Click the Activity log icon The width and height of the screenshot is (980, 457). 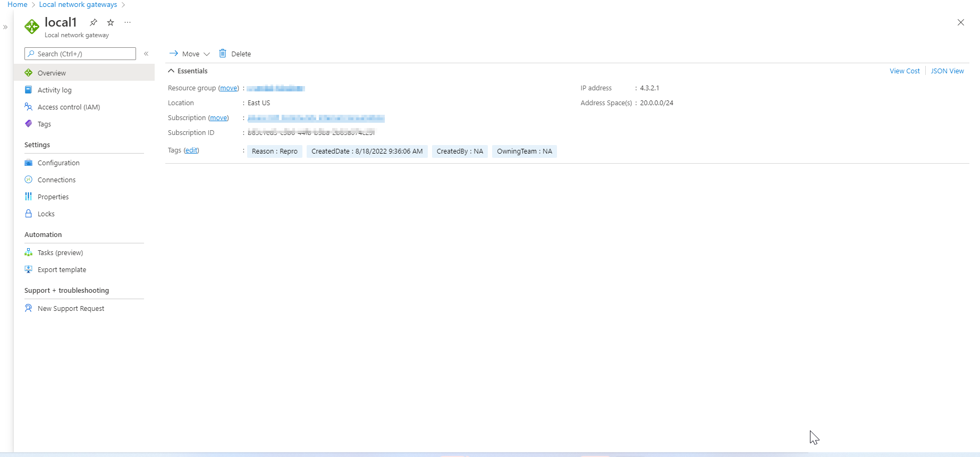tap(29, 90)
